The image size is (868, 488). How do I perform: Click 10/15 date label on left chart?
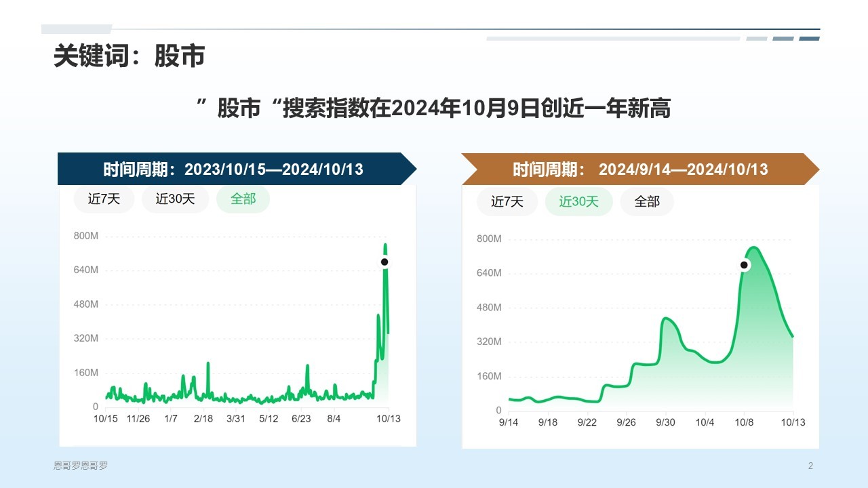[106, 419]
